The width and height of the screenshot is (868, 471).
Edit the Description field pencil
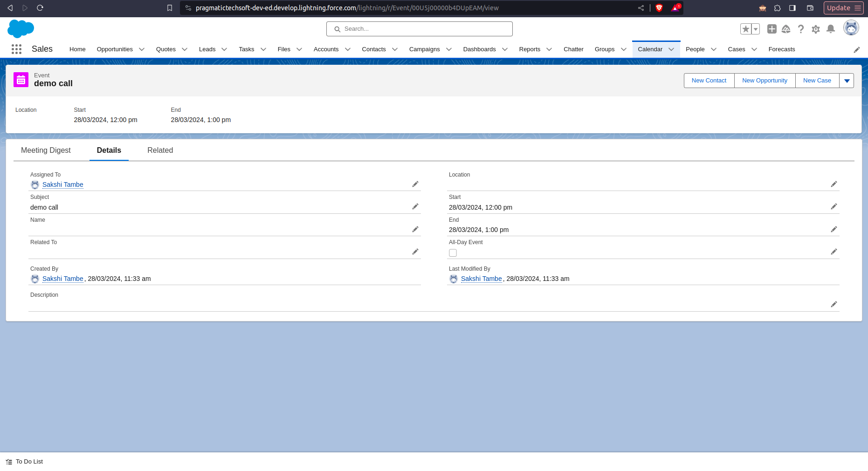834,304
